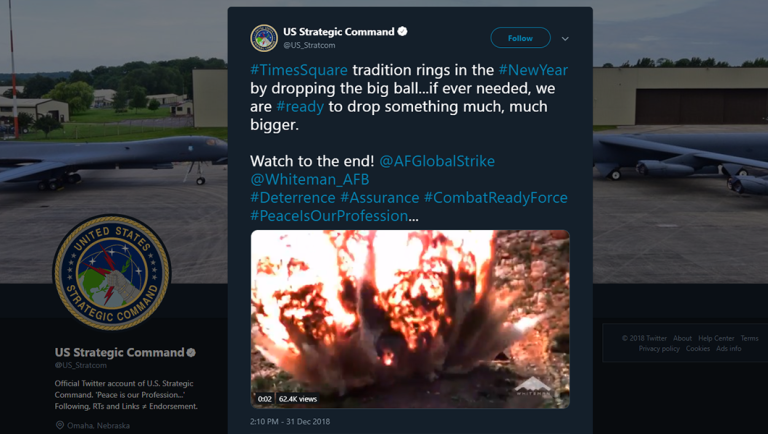Screen dimensions: 768x434
Task: Open the #CombatReadyForce hashtag
Action: click(495, 197)
